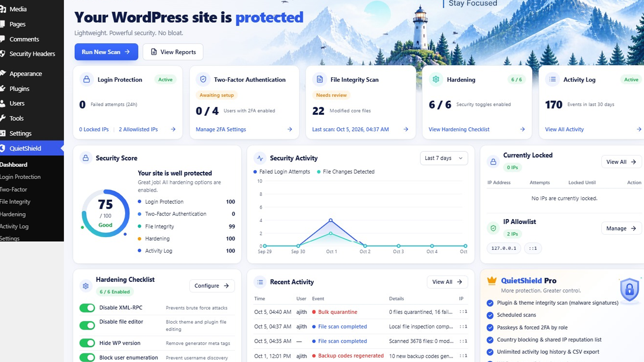
Task: Toggle the Disable file editor switch
Action: point(87,325)
